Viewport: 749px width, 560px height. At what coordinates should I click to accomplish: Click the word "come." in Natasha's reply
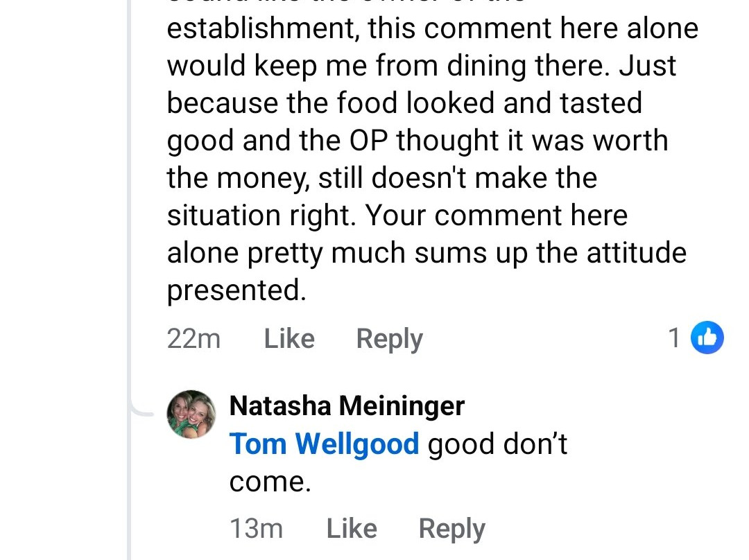point(270,482)
